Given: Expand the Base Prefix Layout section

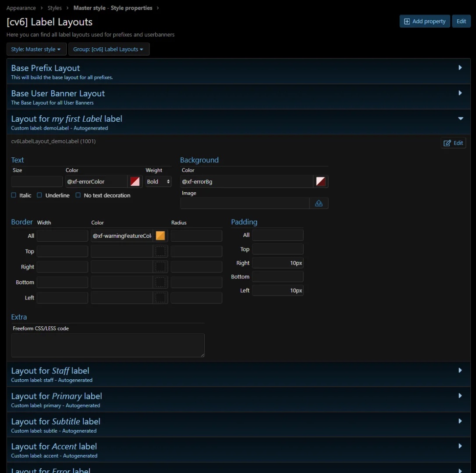Looking at the screenshot, I should (460, 68).
